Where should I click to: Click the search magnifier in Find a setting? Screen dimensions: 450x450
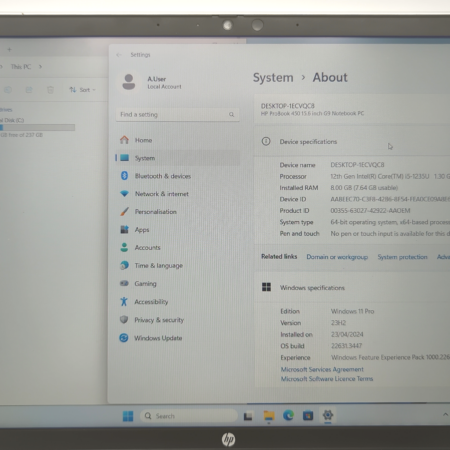231,115
